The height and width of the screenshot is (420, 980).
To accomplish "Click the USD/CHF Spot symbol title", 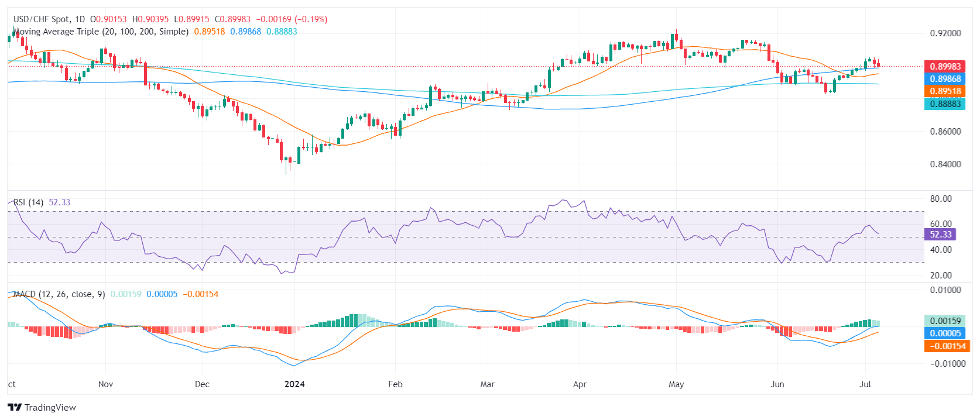I will point(49,19).
